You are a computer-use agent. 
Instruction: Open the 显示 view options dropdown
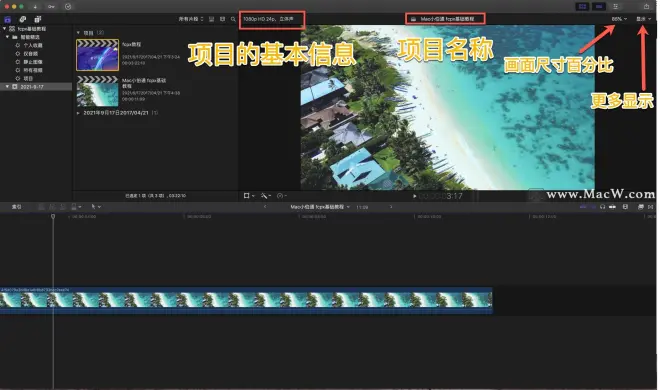tap(643, 19)
